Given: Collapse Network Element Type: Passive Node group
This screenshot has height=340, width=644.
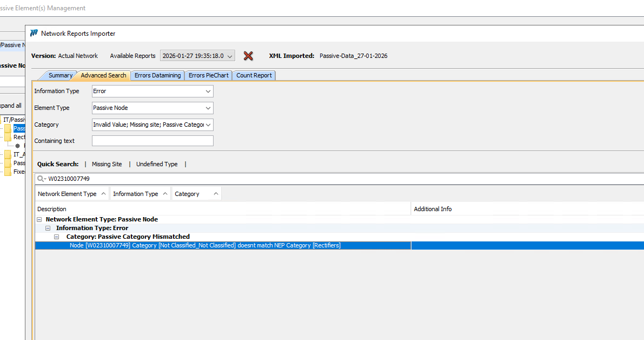Looking at the screenshot, I should [x=39, y=220].
